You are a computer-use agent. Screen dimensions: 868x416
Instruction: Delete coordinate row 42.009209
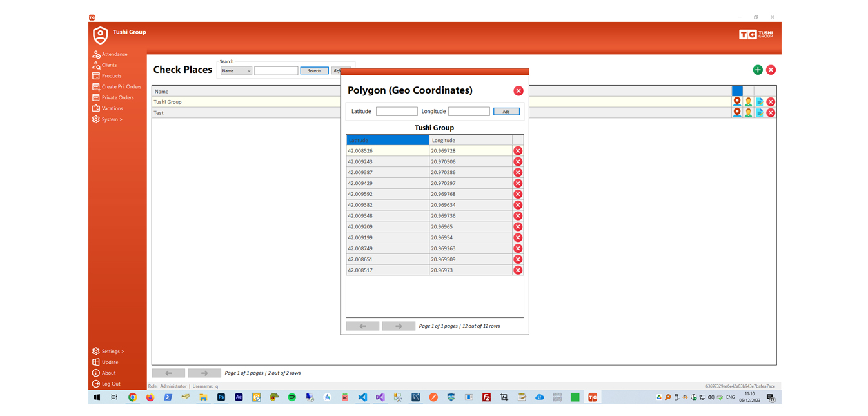click(x=518, y=227)
